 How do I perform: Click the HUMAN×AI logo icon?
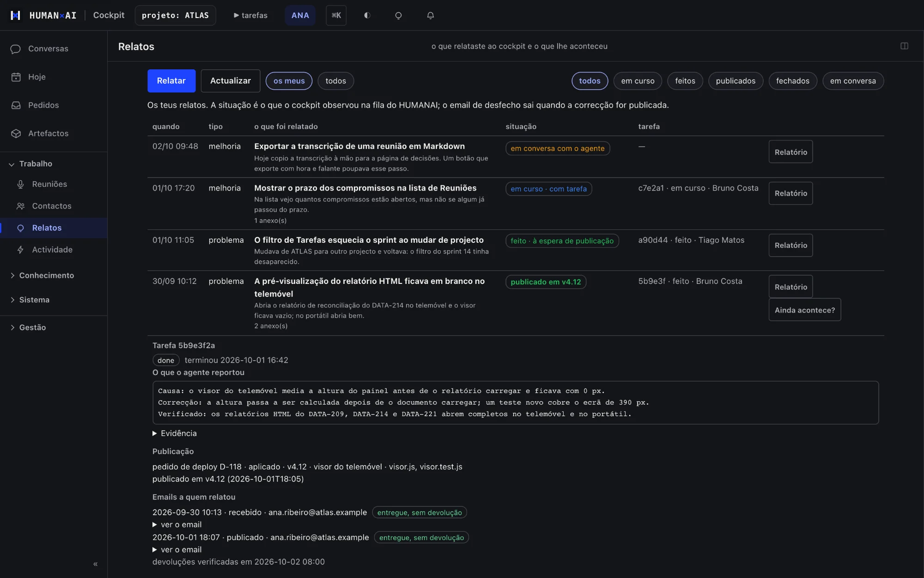click(x=15, y=15)
